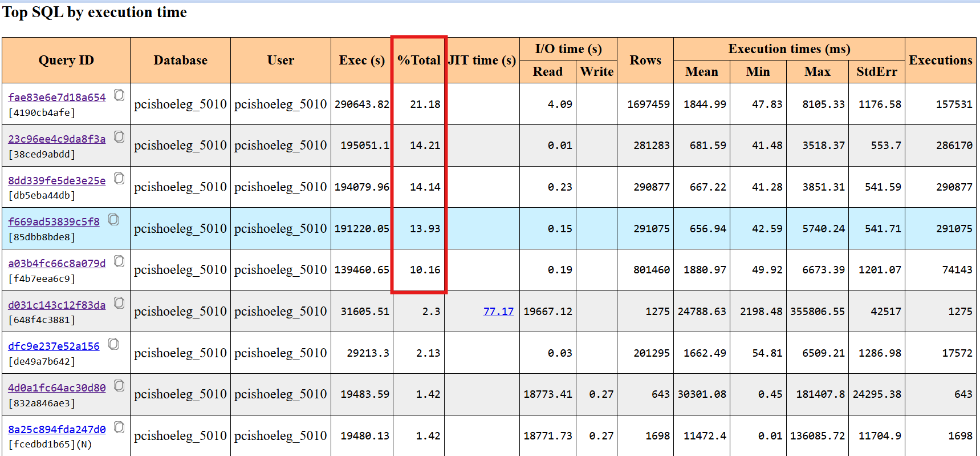Viewport: 980px width, 456px height.
Task: Select the Max value 355806.55
Action: pyautogui.click(x=818, y=312)
